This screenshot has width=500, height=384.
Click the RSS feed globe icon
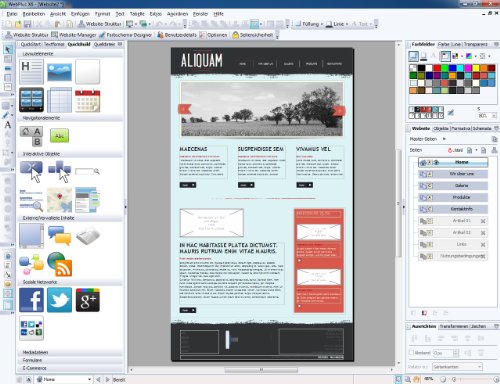[x=60, y=264]
